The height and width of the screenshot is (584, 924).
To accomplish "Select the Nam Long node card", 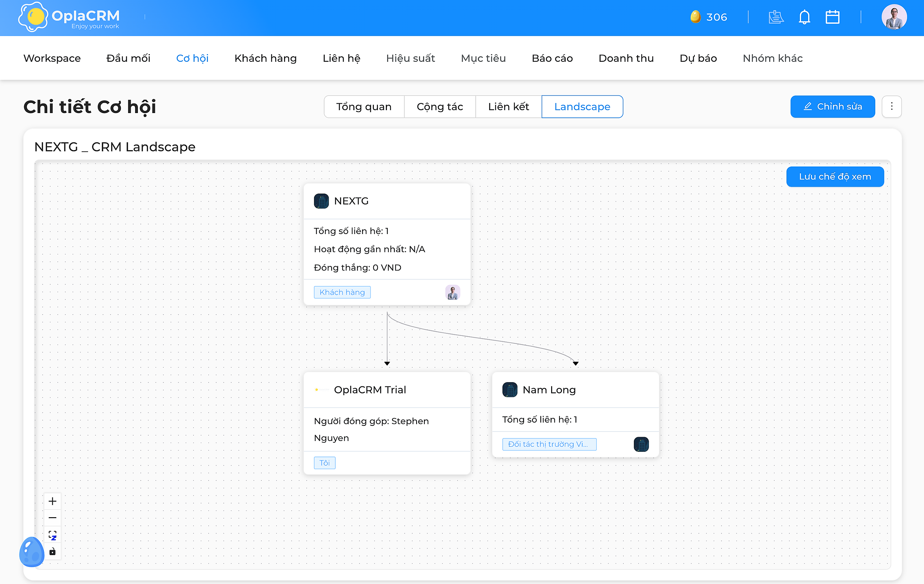I will point(575,415).
